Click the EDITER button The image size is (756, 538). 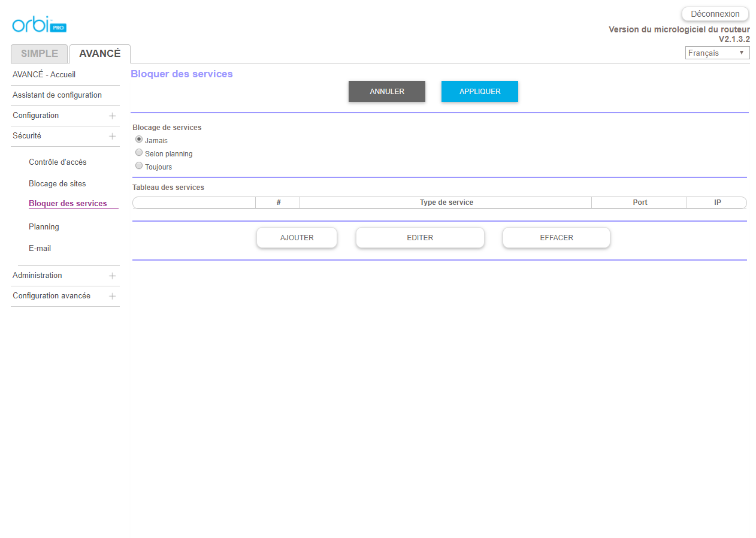[420, 237]
